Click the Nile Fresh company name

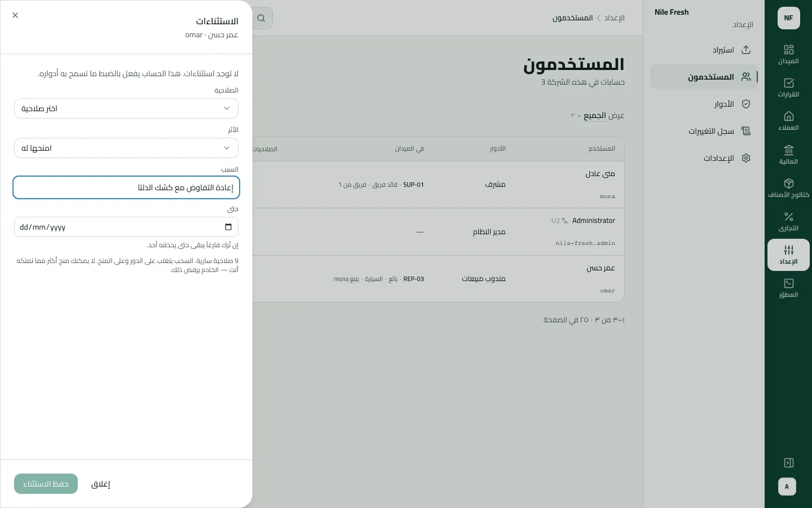(672, 12)
